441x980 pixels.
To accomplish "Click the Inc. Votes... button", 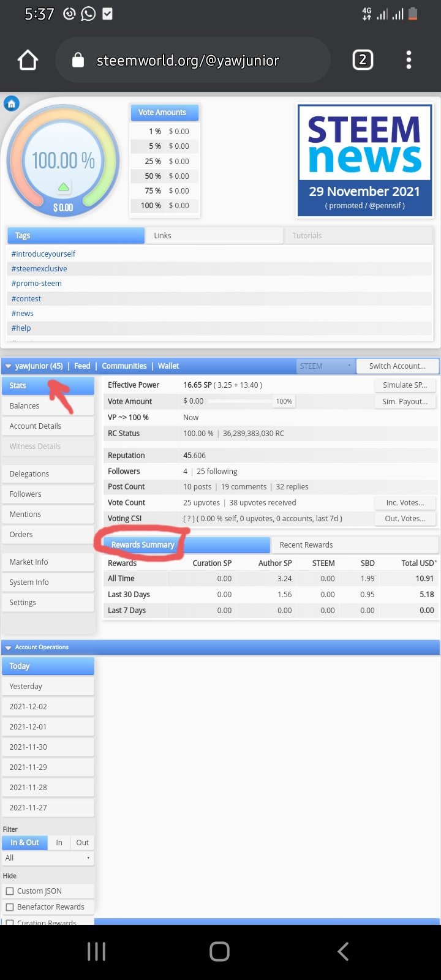I will coord(405,502).
